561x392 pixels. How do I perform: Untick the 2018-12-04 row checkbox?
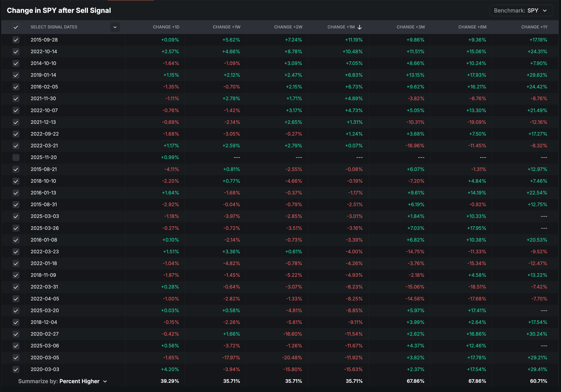[16, 322]
